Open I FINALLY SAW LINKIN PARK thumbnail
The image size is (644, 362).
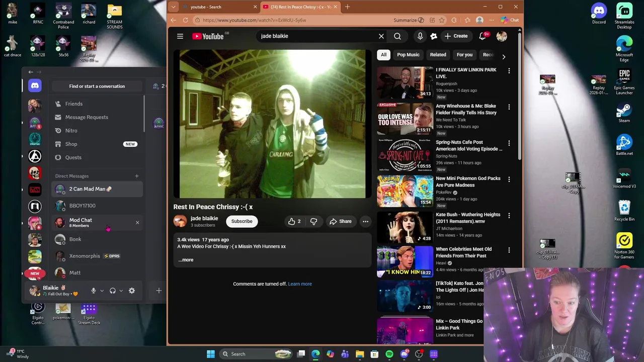[405, 82]
